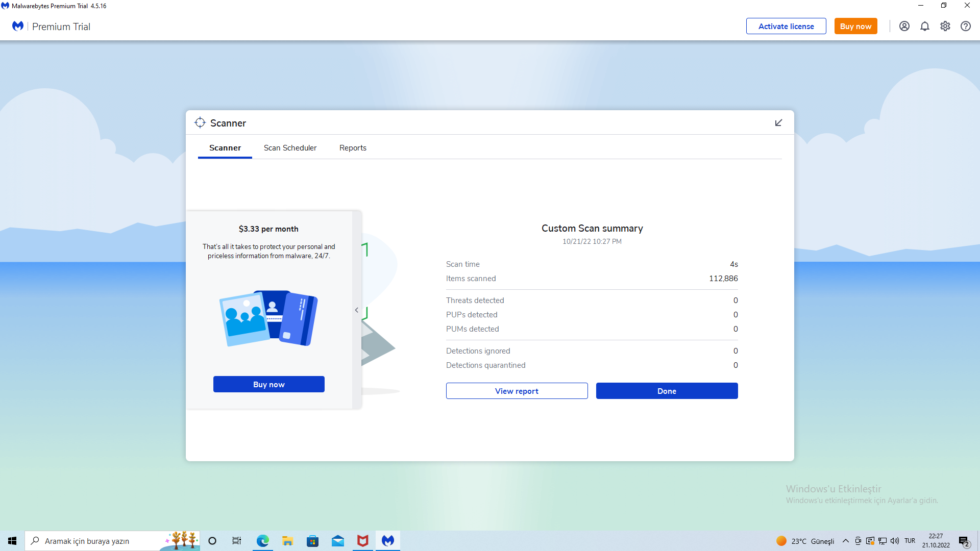Show hidden system tray icons

click(845, 541)
